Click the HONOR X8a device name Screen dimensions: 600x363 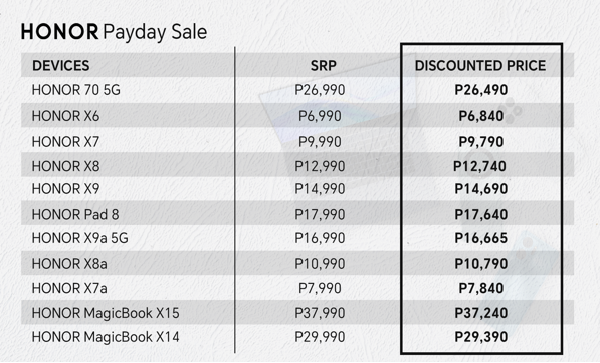tap(70, 264)
